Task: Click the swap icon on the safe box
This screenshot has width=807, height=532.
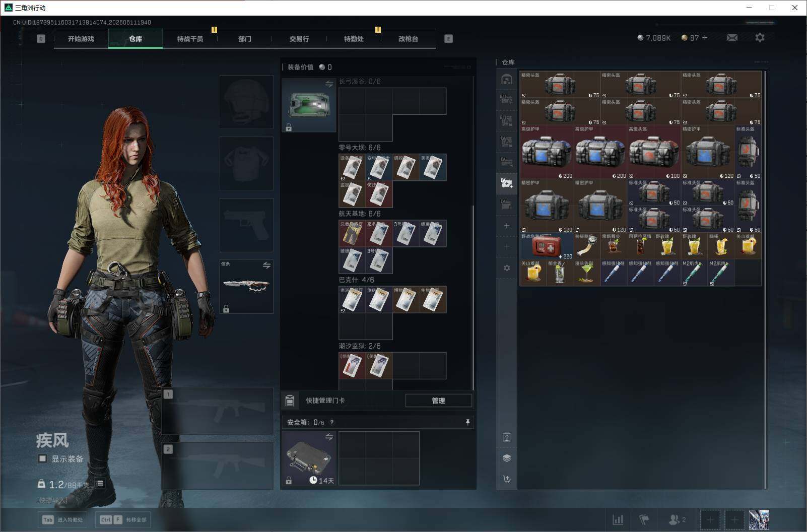Action: 329,437
